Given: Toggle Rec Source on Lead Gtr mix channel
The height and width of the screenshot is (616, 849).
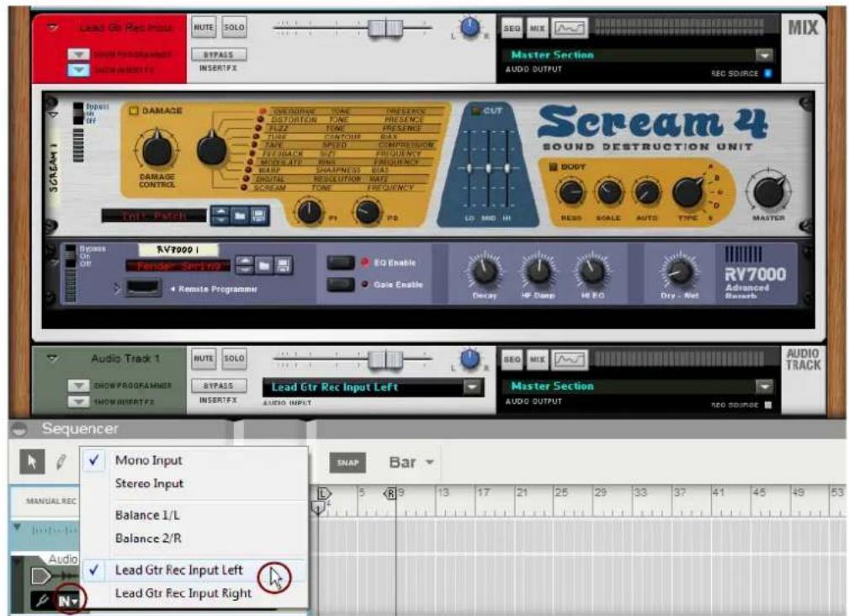Looking at the screenshot, I should (767, 73).
